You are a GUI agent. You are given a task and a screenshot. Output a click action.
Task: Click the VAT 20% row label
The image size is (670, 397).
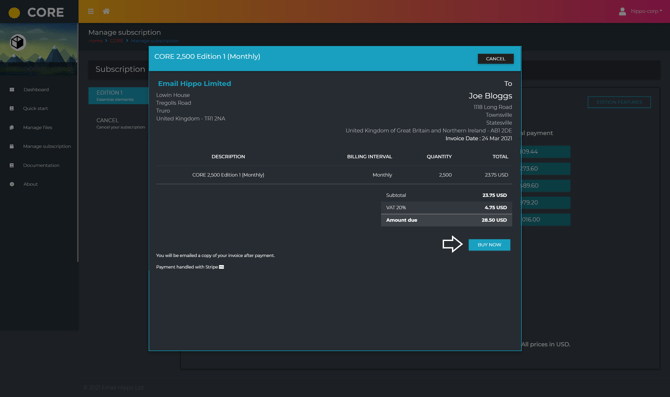pos(396,208)
